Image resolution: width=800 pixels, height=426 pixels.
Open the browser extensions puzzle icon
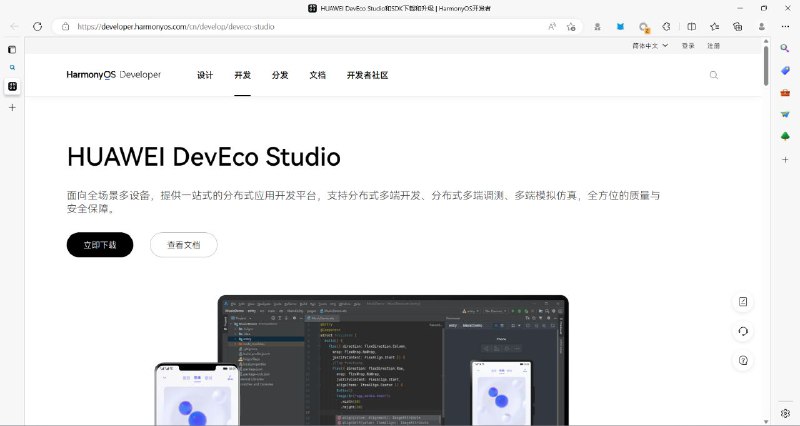tap(666, 27)
